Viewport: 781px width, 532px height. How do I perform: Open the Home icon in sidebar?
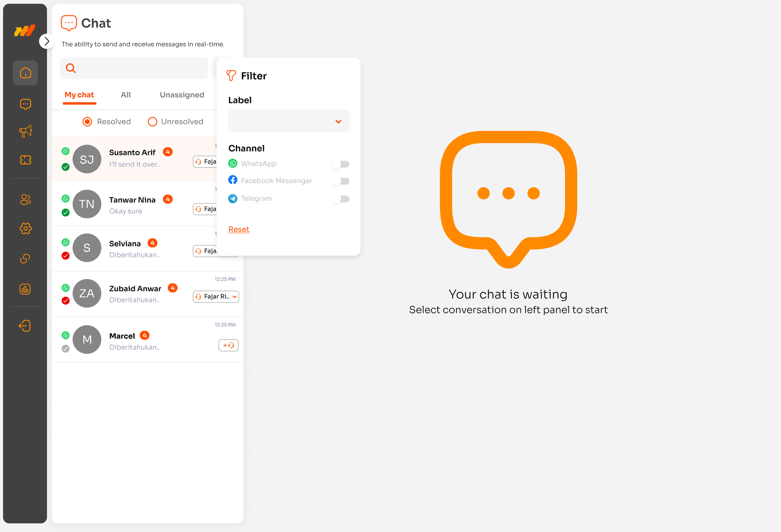click(25, 73)
